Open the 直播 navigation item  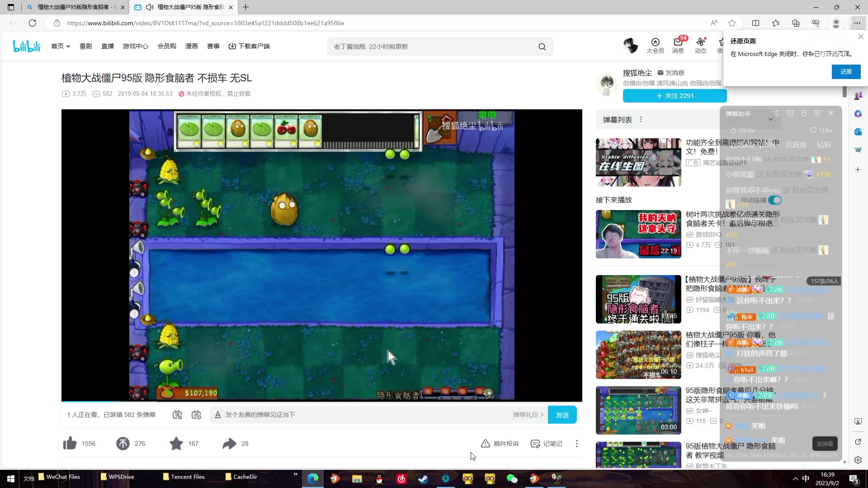coord(108,46)
